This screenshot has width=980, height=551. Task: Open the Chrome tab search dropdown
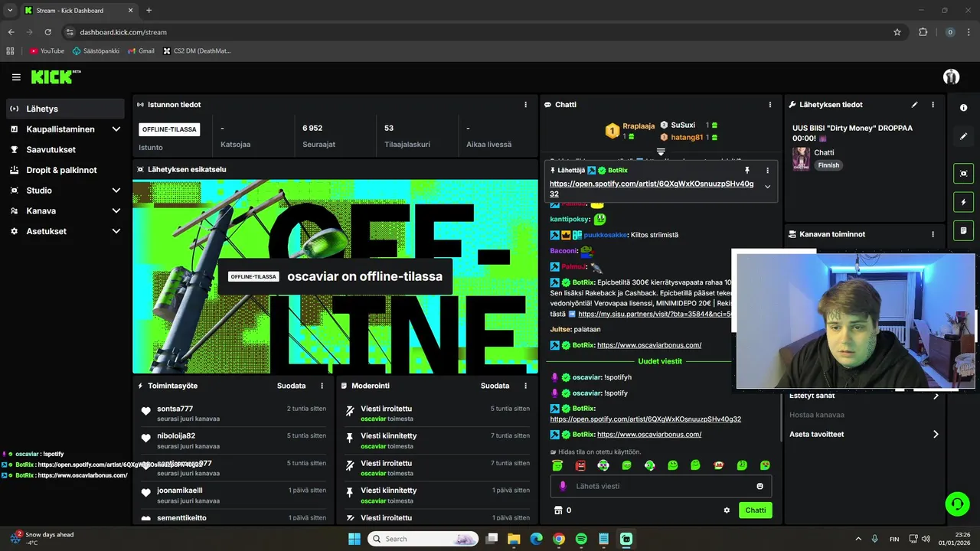pyautogui.click(x=10, y=10)
